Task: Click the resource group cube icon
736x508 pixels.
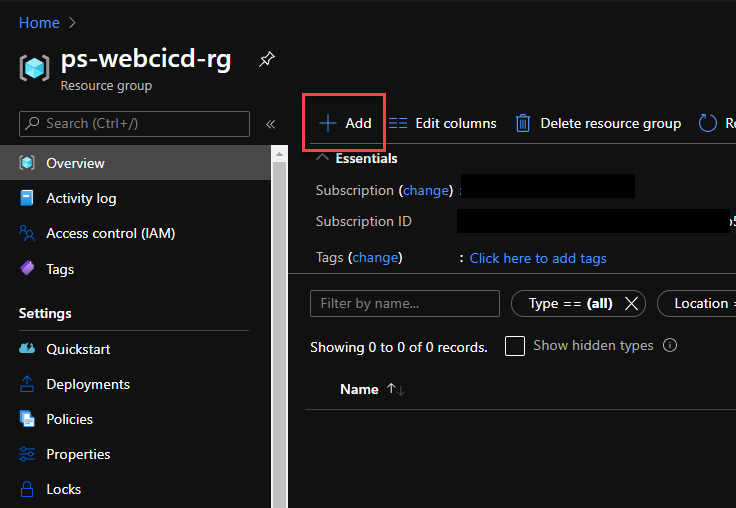Action: pyautogui.click(x=35, y=68)
